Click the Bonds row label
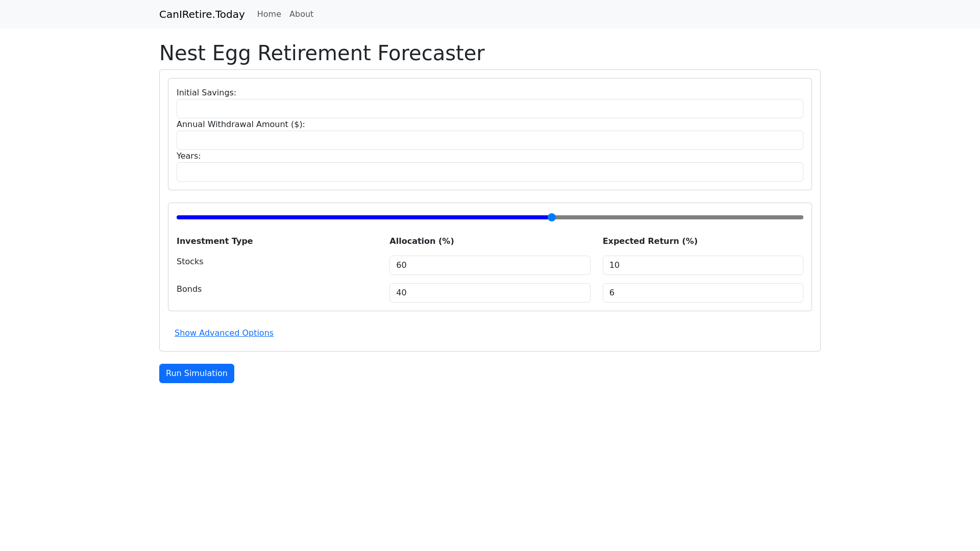Screen dimensions: 980x551 [x=189, y=289]
